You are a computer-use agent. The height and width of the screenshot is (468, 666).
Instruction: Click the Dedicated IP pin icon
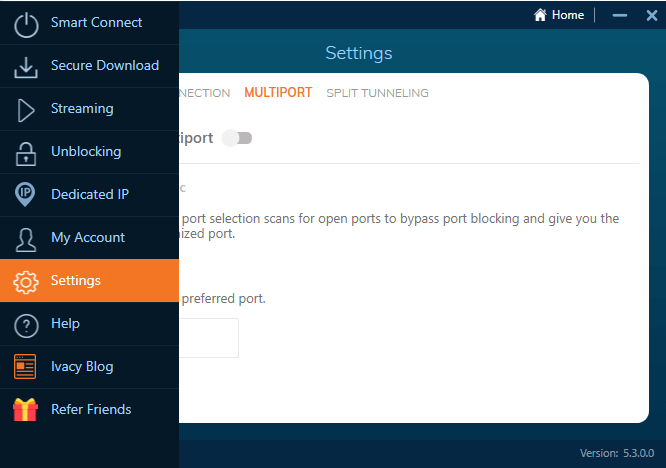25,194
